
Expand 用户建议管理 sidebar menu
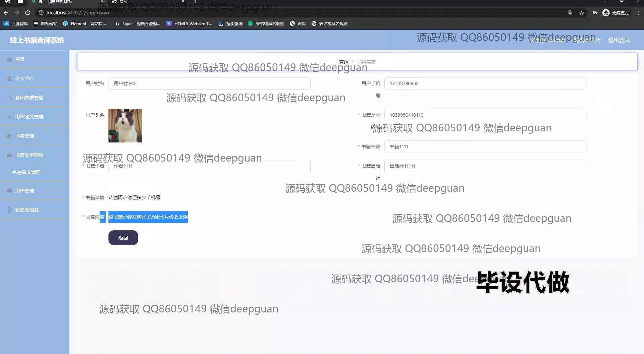(35, 117)
